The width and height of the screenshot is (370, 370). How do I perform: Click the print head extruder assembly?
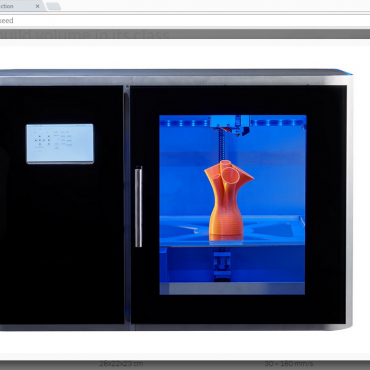coord(231,125)
